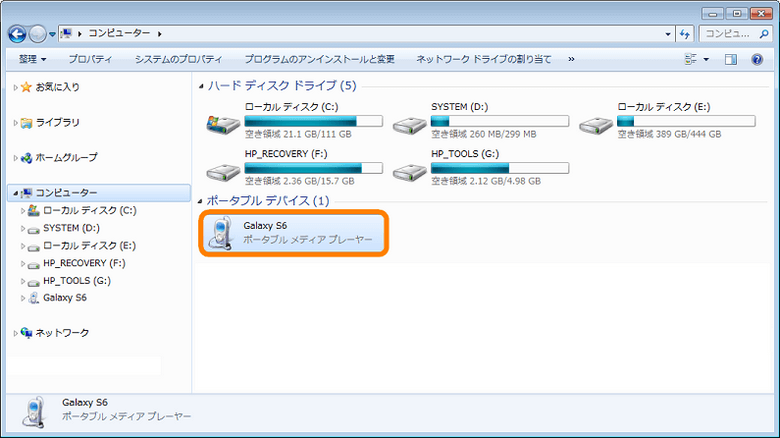This screenshot has width=780, height=438.
Task: Show more toolbar commands with » chevron
Action: click(571, 59)
